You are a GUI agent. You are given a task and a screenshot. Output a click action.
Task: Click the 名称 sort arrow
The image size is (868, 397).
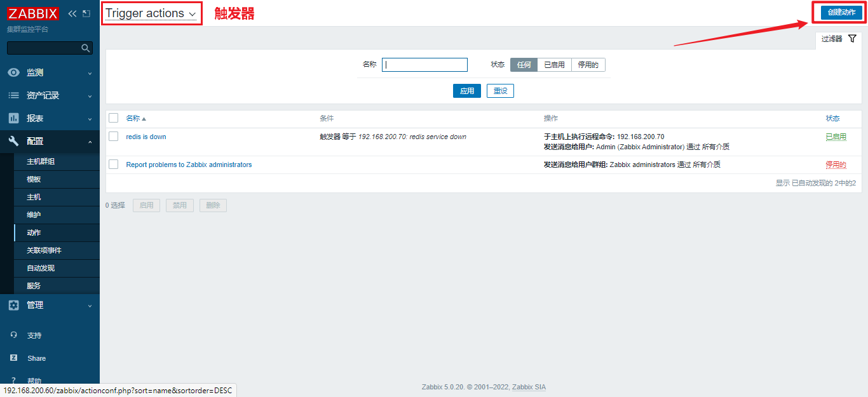pos(144,119)
